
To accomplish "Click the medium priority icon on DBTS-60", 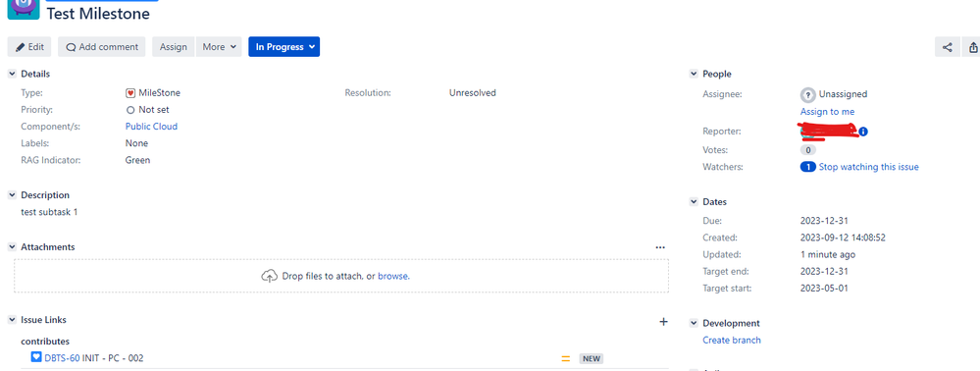I will 566,359.
